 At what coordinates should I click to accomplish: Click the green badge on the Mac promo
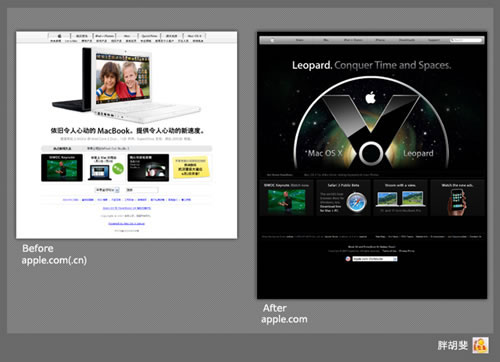(x=118, y=168)
